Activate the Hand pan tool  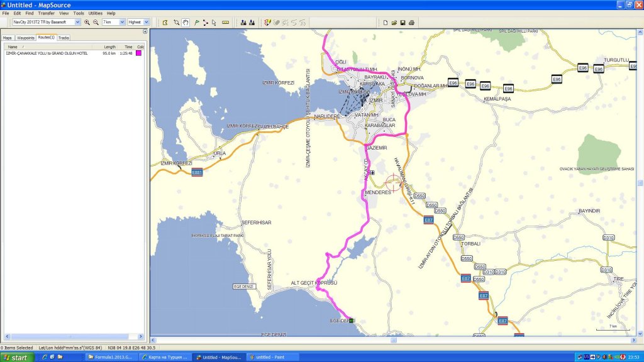[x=186, y=23]
